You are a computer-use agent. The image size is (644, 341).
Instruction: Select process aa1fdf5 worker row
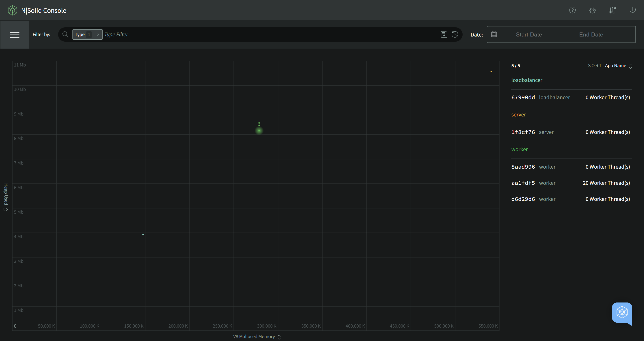coord(571,183)
